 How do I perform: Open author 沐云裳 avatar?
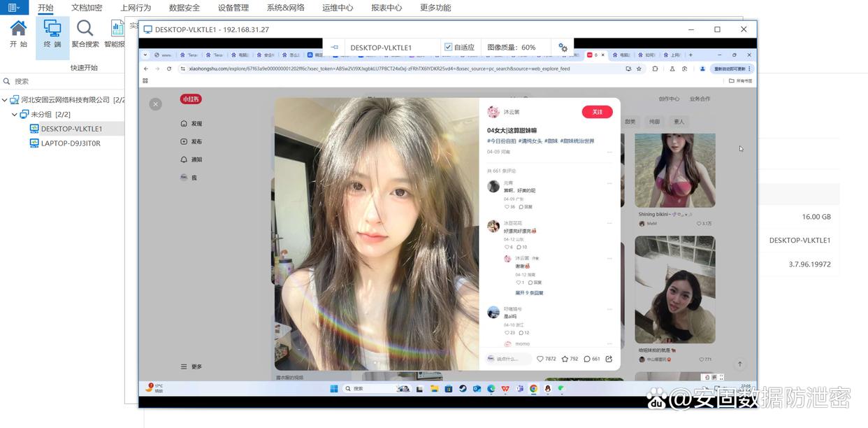point(493,112)
